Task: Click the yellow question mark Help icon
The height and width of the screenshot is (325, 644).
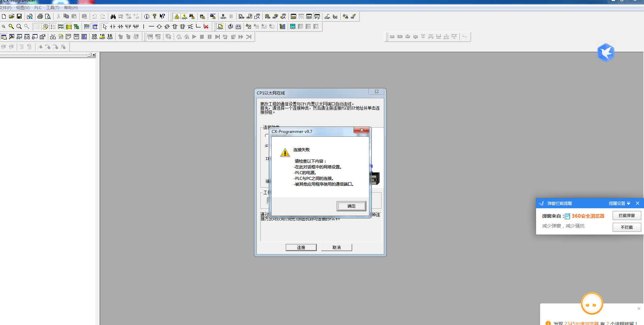Action: pos(155,16)
